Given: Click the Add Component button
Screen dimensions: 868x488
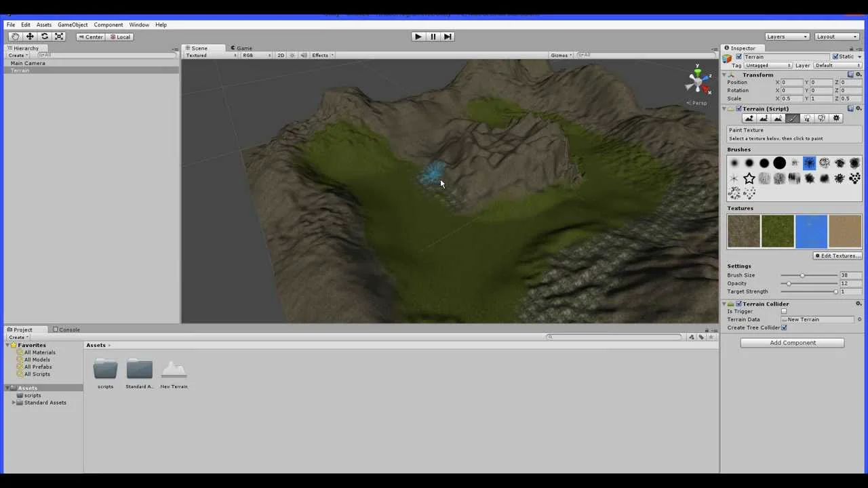Looking at the screenshot, I should tap(792, 342).
